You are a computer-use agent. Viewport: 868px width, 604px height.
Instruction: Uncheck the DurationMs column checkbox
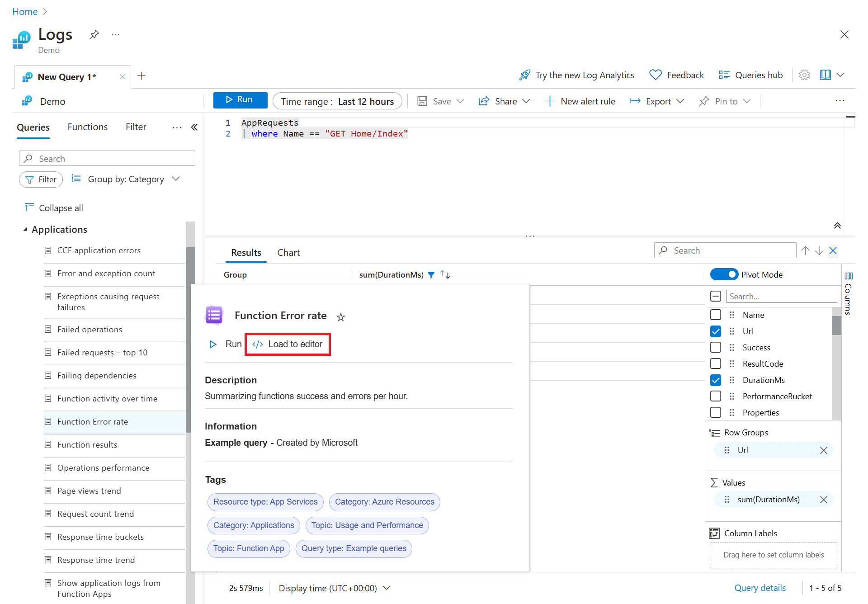click(x=716, y=380)
